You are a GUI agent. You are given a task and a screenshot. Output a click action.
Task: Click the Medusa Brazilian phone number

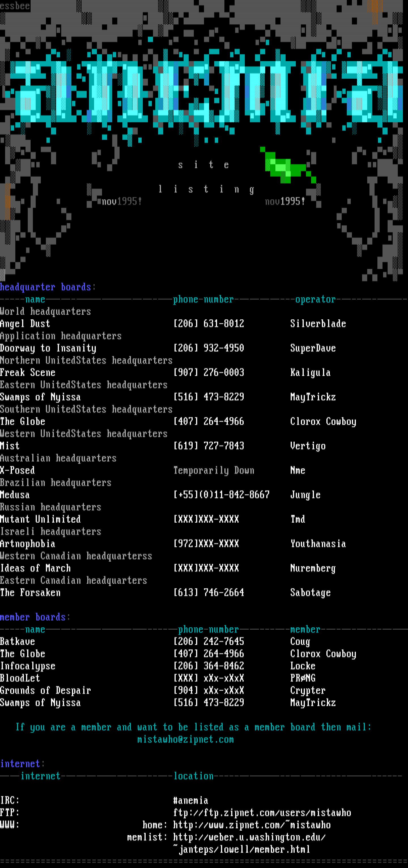[221, 495]
